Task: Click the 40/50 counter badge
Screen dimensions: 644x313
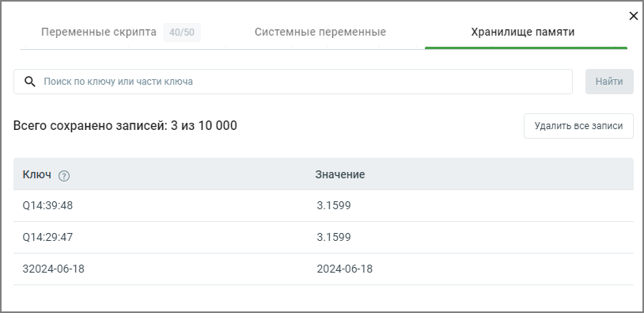Action: tap(181, 32)
